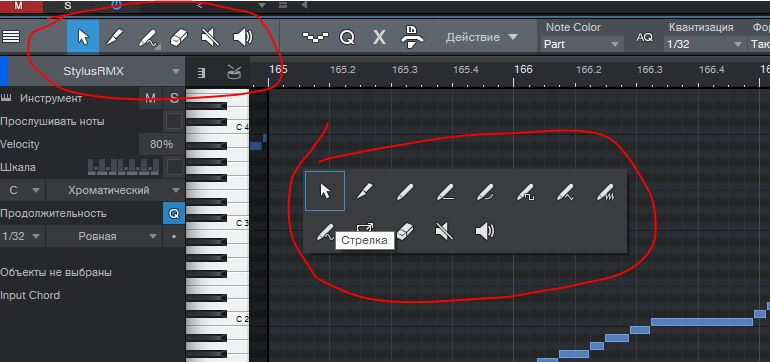Click ruler marker 165
This screenshot has width=770, height=362.
278,69
